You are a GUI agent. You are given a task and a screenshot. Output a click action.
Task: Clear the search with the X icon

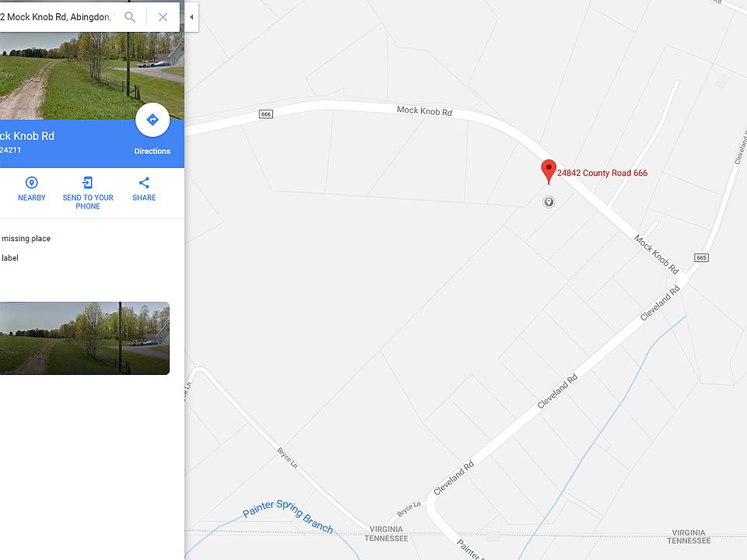click(x=163, y=17)
